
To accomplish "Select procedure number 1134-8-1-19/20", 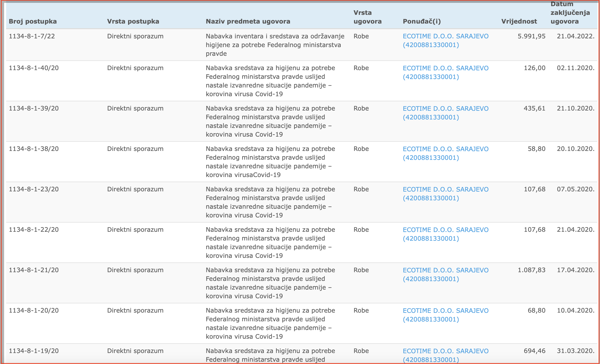I will click(x=34, y=351).
